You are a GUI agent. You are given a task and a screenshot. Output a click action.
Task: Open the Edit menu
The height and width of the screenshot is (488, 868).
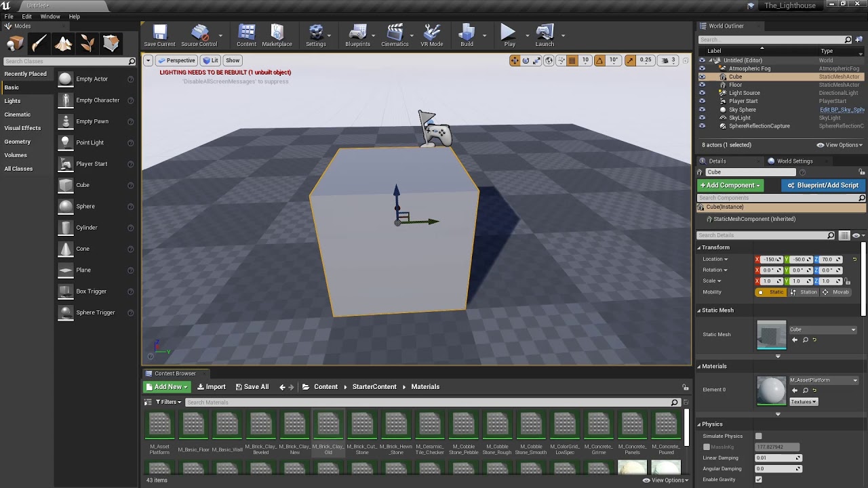tap(27, 16)
